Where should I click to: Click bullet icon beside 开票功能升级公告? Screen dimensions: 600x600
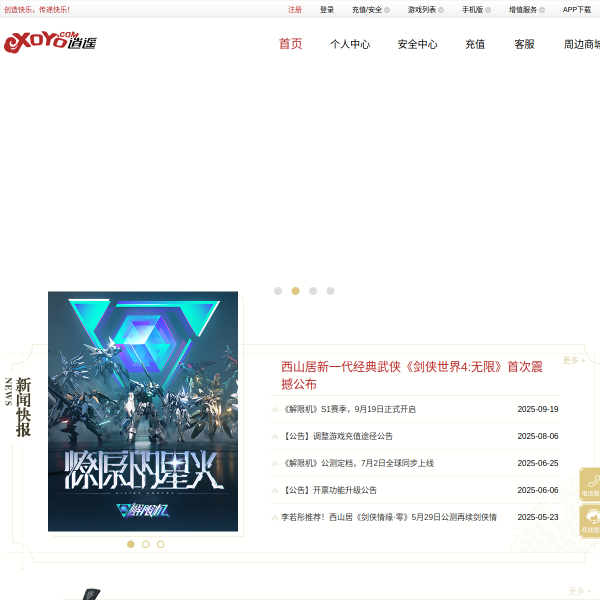point(275,490)
